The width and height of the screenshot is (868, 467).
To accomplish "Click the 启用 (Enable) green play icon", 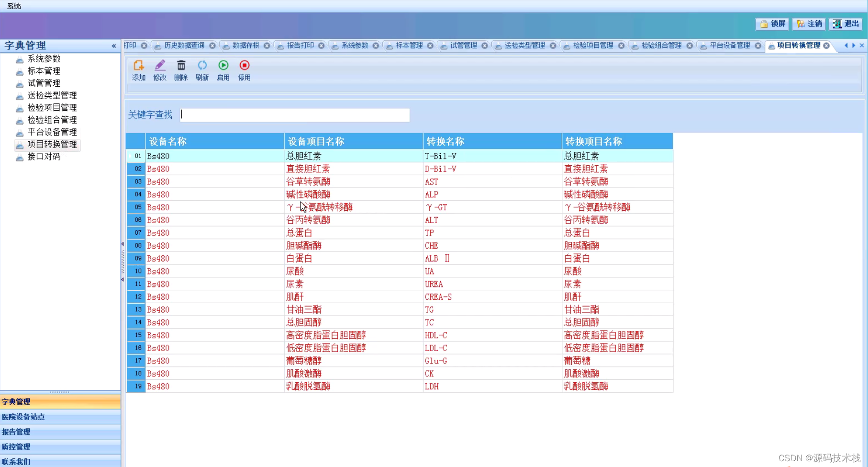I will pos(223,70).
